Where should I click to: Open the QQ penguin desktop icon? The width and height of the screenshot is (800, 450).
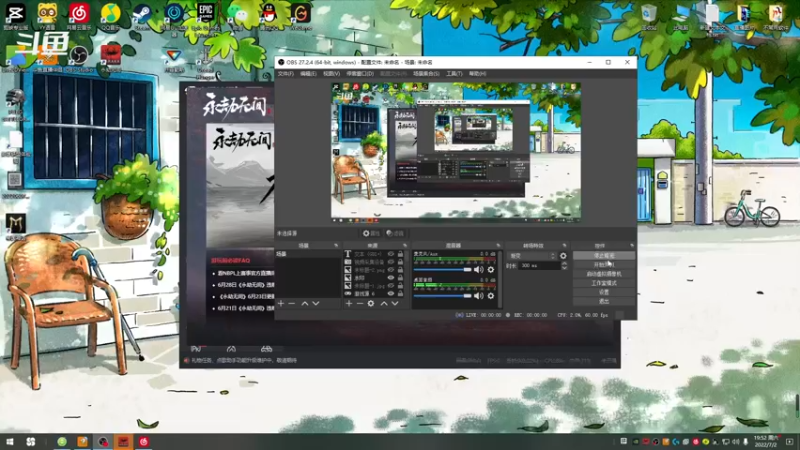(269, 15)
